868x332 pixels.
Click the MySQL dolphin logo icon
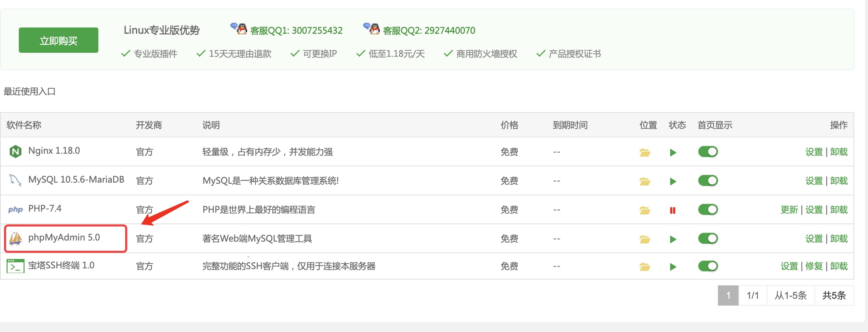(x=15, y=180)
